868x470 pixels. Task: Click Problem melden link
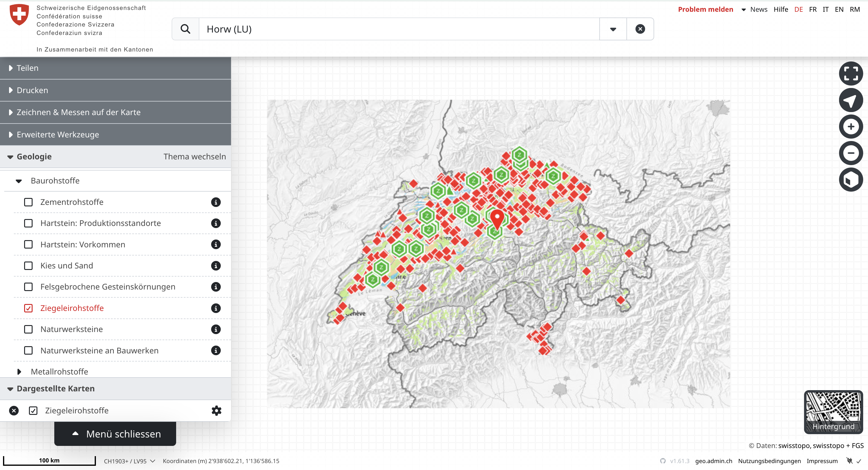point(705,9)
